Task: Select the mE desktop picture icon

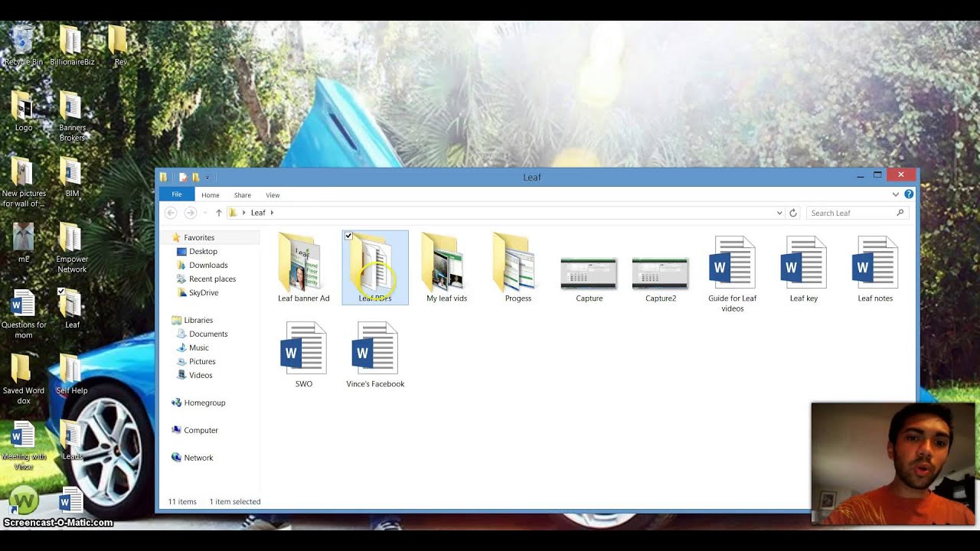Action: 24,243
